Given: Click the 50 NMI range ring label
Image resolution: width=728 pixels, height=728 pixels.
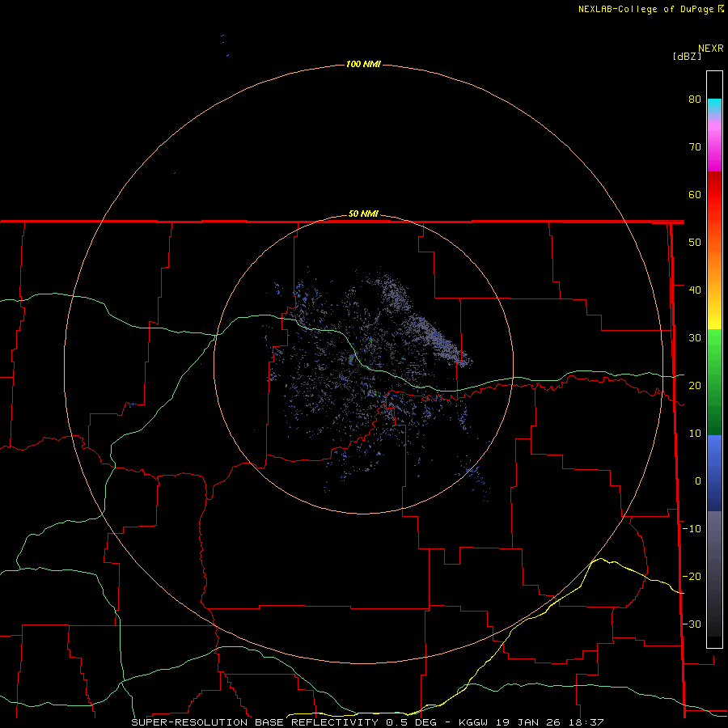Looking at the screenshot, I should click(x=363, y=214).
